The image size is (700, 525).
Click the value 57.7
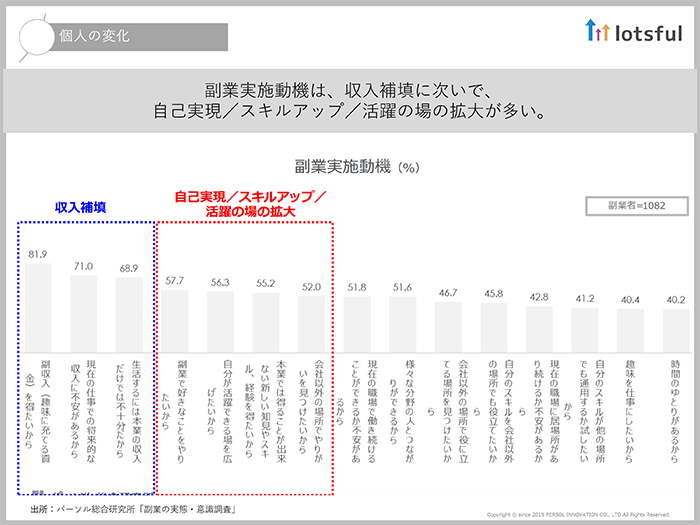175,281
